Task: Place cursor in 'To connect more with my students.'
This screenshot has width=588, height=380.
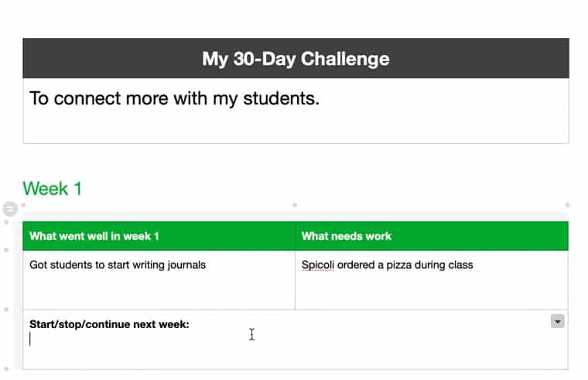Action: point(174,98)
